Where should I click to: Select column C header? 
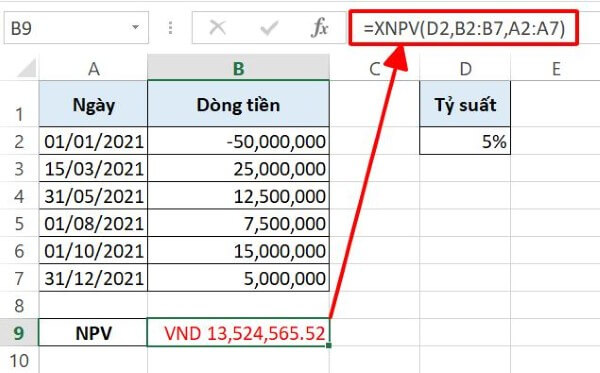375,69
